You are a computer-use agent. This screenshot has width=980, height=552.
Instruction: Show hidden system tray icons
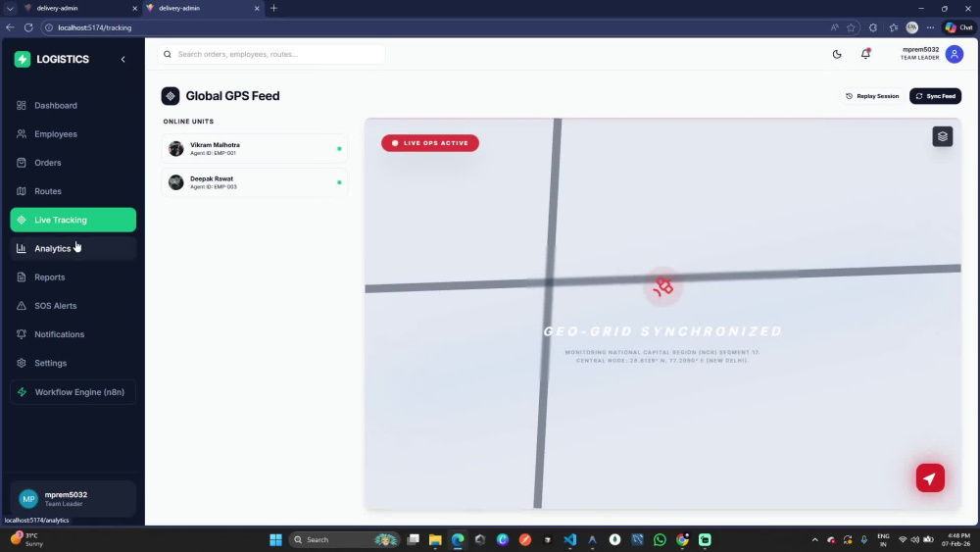click(814, 539)
